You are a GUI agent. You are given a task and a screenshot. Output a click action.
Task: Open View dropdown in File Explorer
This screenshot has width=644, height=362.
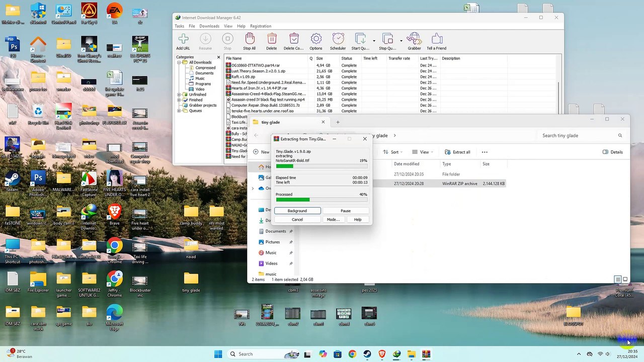coord(424,152)
